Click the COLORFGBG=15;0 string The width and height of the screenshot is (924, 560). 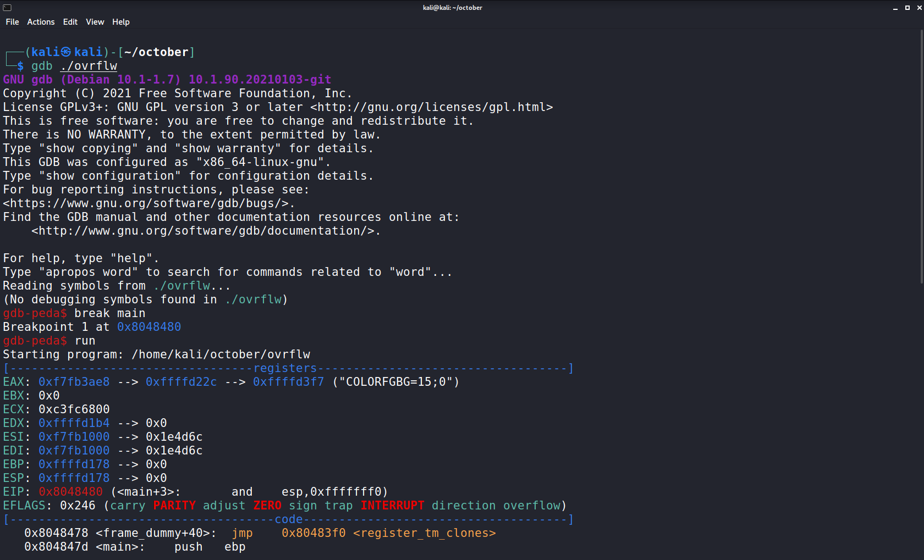[396, 382]
